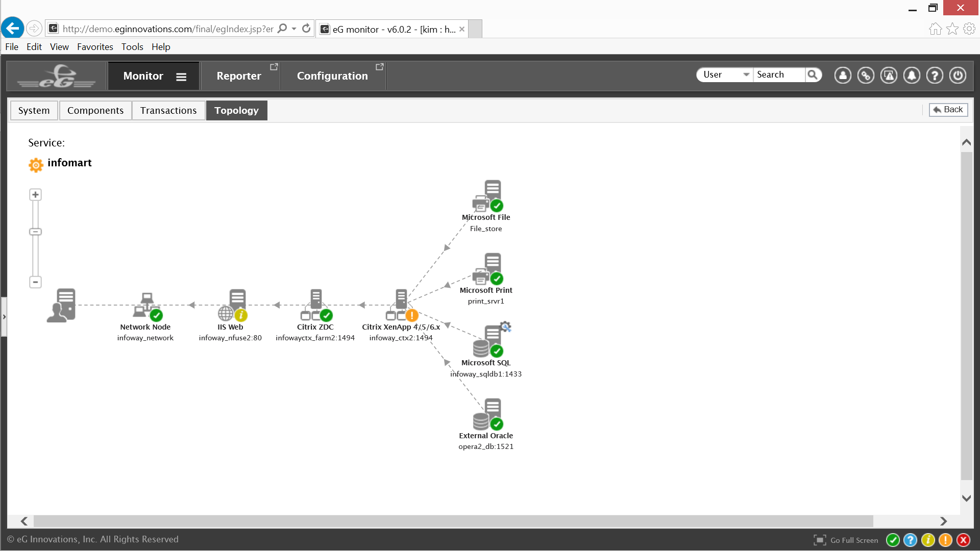This screenshot has height=551, width=980.
Task: Click the infowayctx_farm2:1494 label
Action: [x=315, y=338]
